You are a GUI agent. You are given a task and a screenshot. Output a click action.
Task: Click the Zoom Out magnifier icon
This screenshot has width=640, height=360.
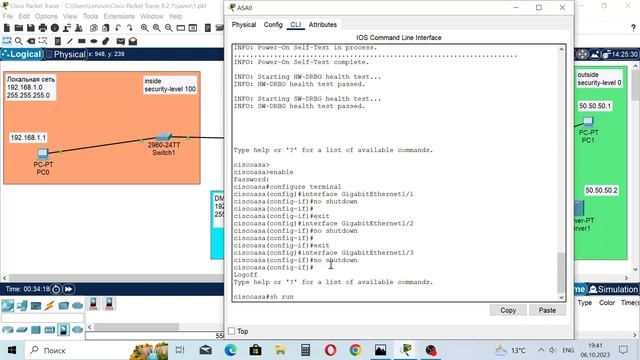169,28
